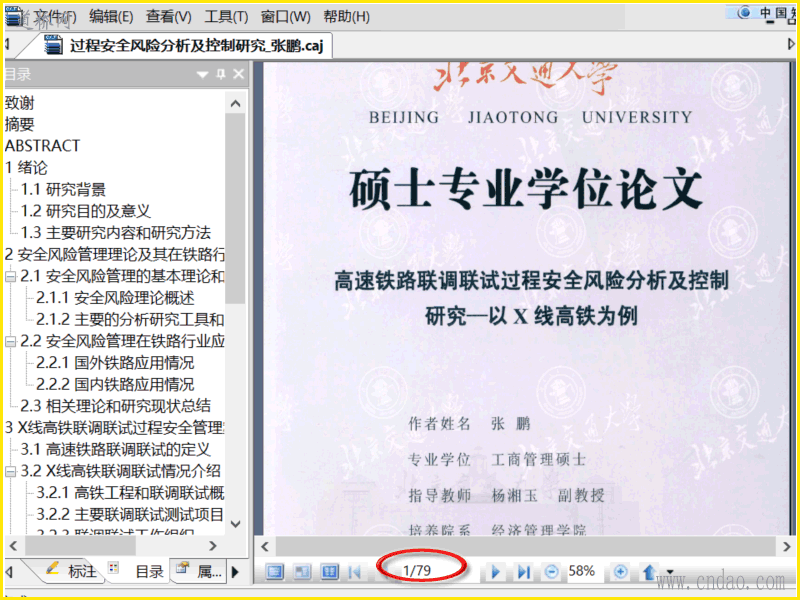Jump to the last page
This screenshot has width=800, height=600.
coord(523,571)
